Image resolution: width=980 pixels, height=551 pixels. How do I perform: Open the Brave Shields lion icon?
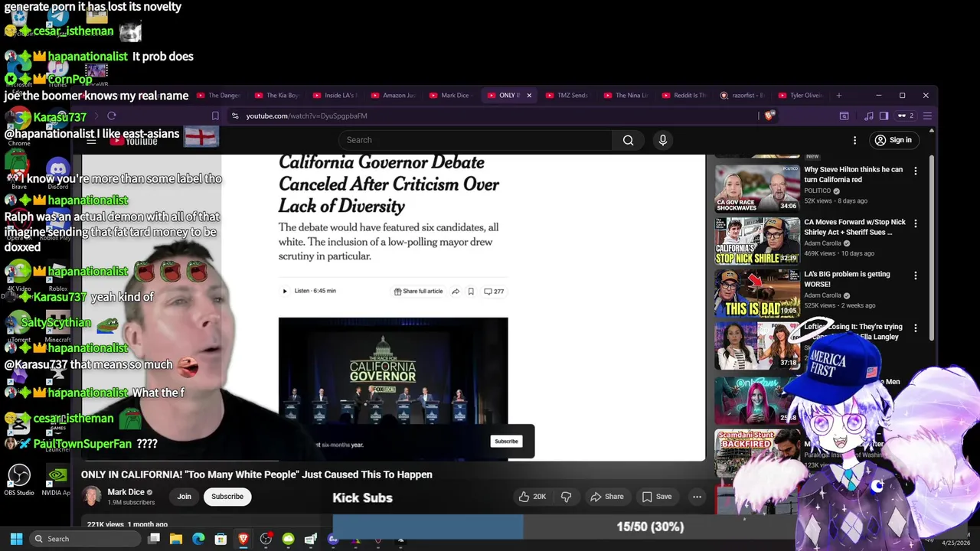coord(769,116)
